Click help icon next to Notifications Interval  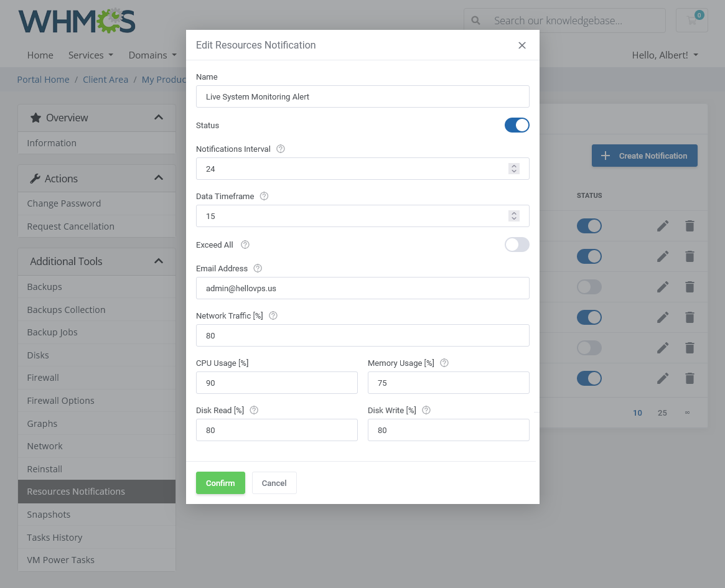(x=281, y=149)
